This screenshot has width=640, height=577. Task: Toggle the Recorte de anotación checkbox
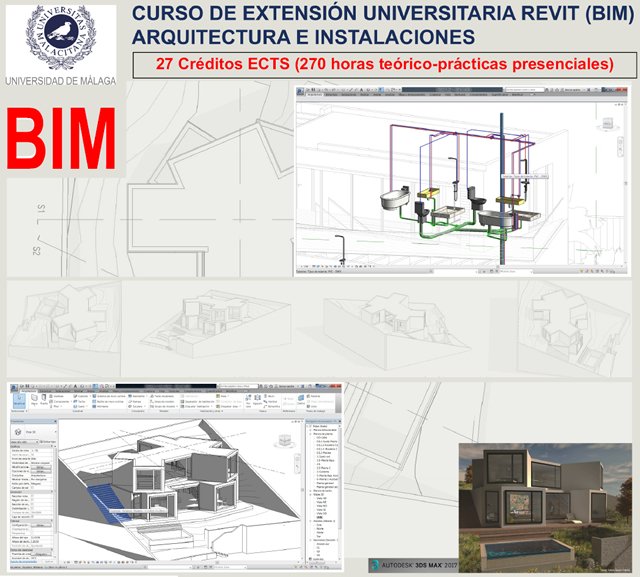[x=32, y=504]
